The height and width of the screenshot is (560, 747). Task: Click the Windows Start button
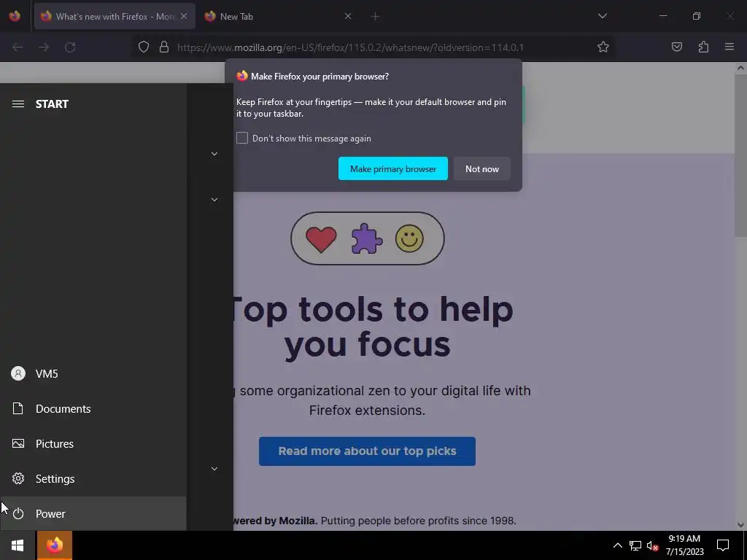[18, 545]
